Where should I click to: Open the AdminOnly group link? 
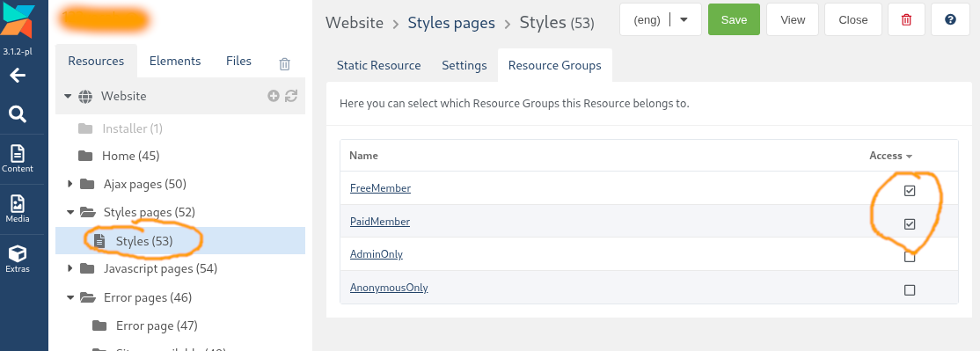tap(377, 254)
